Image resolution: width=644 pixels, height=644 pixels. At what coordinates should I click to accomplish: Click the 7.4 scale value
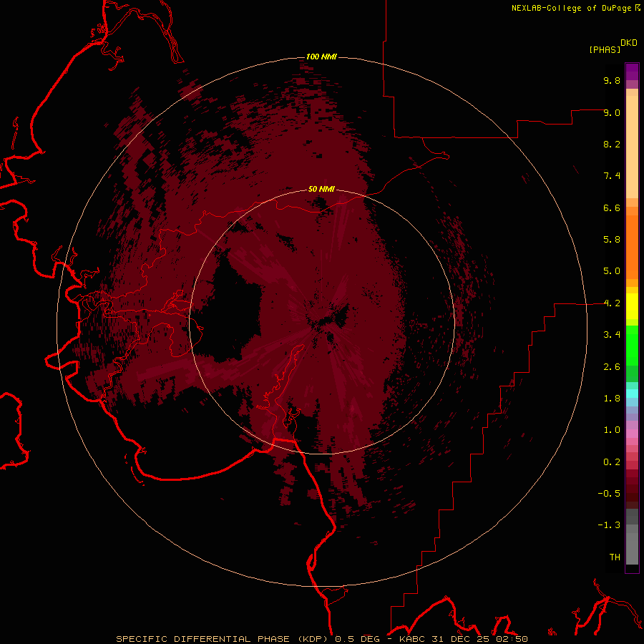[612, 176]
